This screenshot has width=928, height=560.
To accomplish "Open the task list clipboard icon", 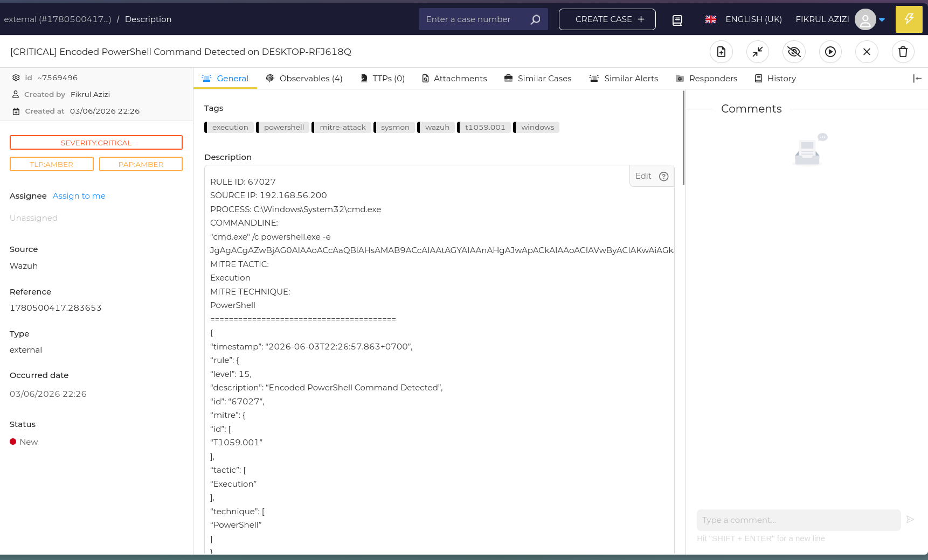I will point(677,20).
